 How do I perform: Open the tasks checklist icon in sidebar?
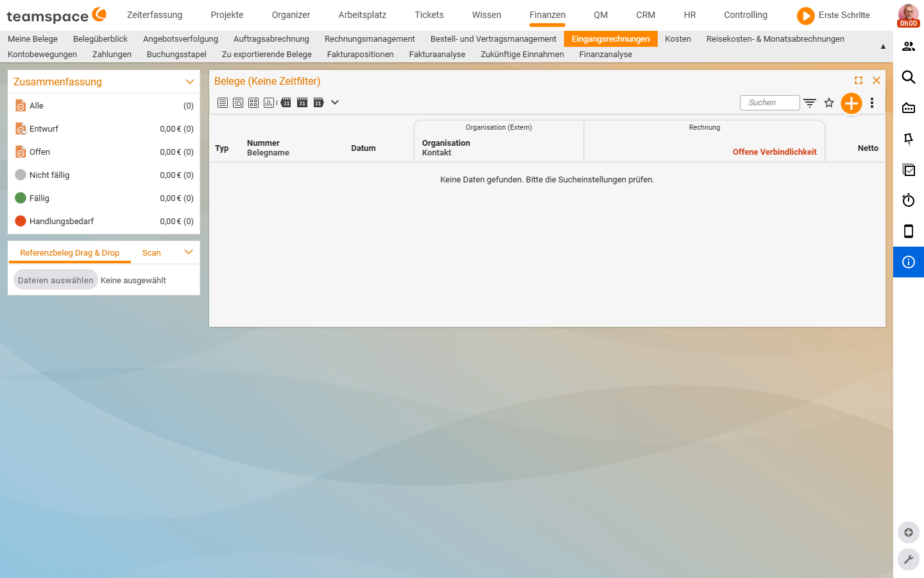[x=909, y=170]
